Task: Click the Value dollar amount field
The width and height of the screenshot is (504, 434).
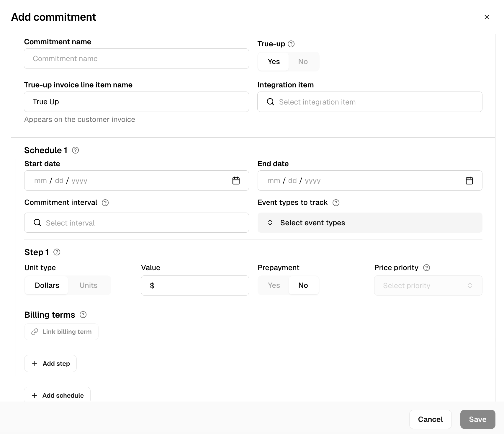Action: [x=206, y=285]
